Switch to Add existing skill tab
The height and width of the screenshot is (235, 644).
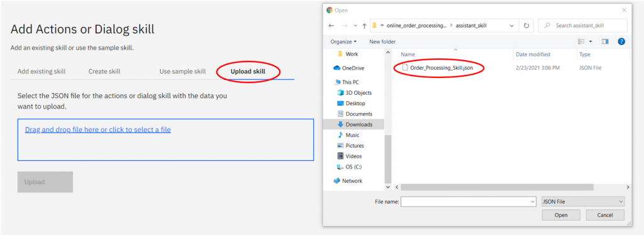coord(42,72)
